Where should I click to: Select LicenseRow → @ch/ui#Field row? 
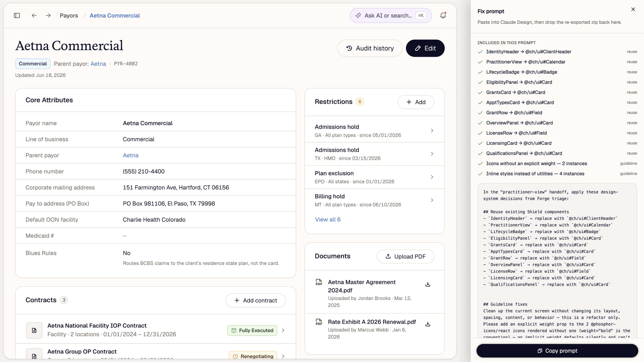point(557,133)
